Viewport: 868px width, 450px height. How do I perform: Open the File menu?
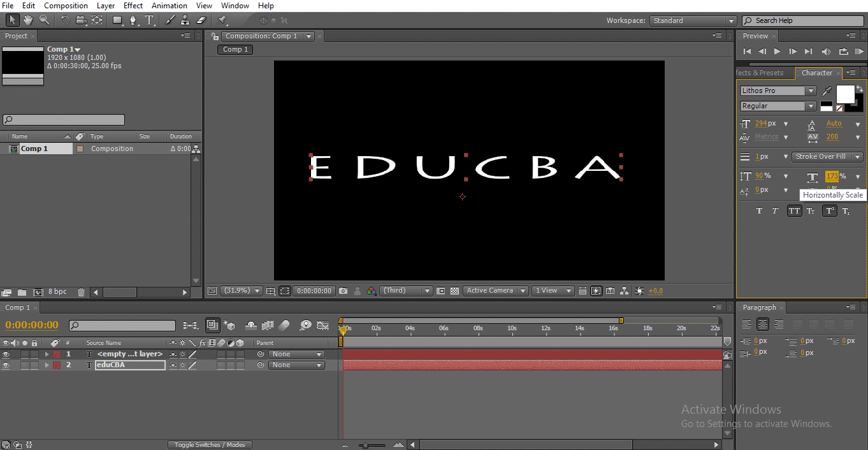8,6
